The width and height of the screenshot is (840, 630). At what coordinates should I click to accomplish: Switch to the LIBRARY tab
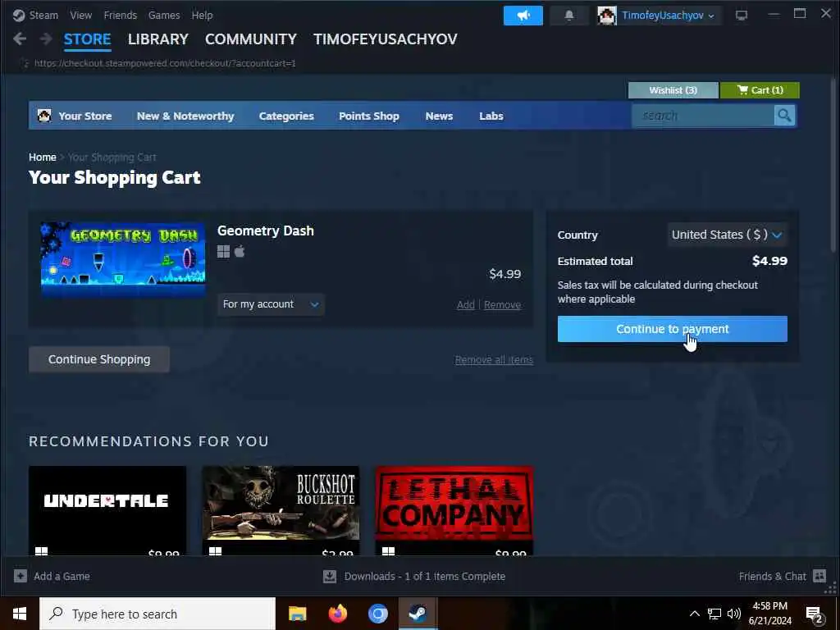click(158, 39)
